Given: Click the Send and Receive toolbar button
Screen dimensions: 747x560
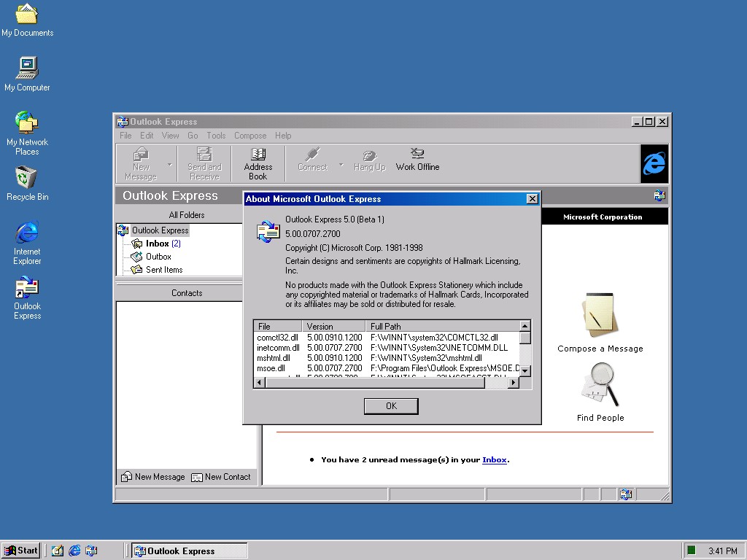Looking at the screenshot, I should pyautogui.click(x=204, y=164).
